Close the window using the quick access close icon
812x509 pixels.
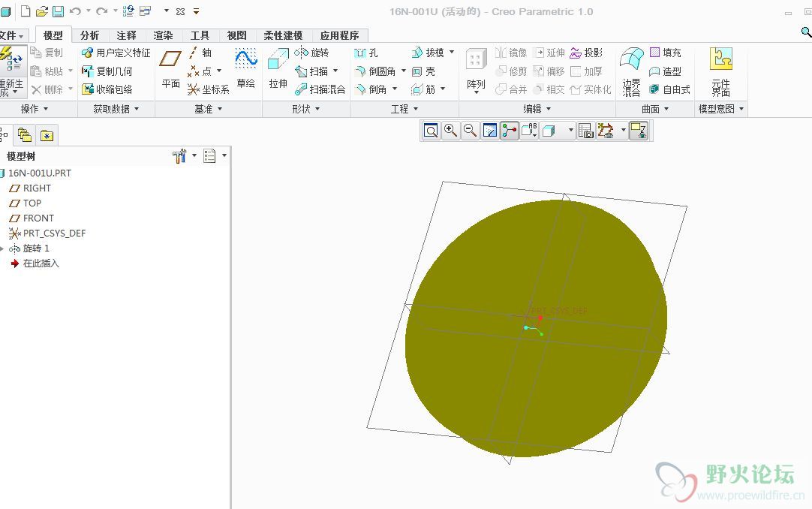[180, 11]
